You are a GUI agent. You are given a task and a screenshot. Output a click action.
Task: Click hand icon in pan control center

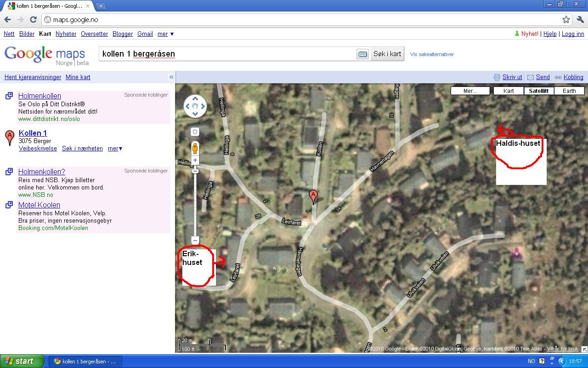[x=195, y=106]
